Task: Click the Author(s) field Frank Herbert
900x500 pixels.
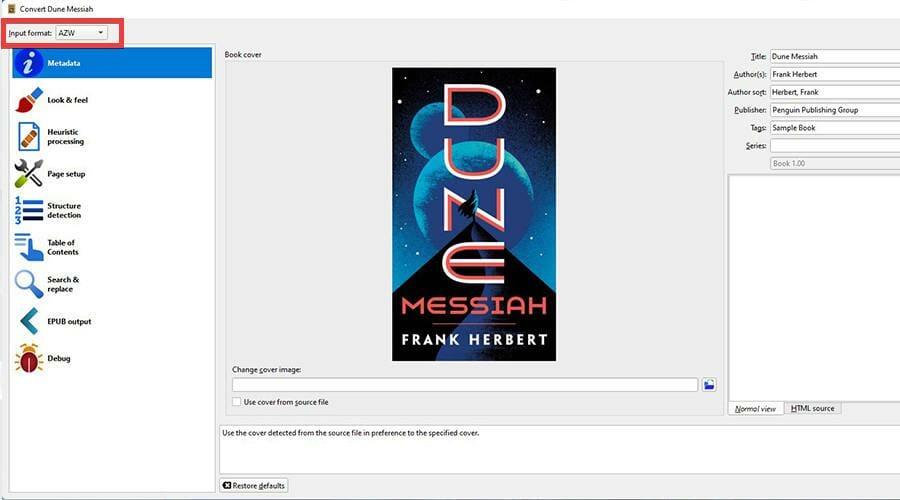Action: 835,74
